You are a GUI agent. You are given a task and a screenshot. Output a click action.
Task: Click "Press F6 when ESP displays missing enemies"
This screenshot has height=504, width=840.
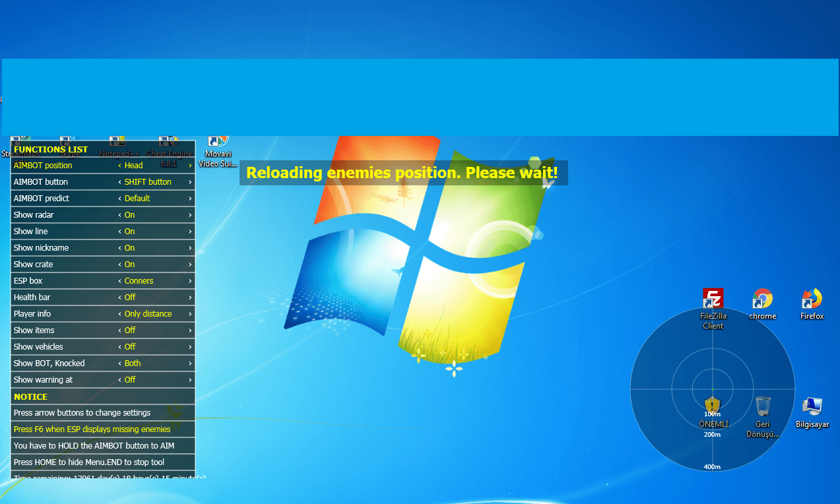(92, 429)
